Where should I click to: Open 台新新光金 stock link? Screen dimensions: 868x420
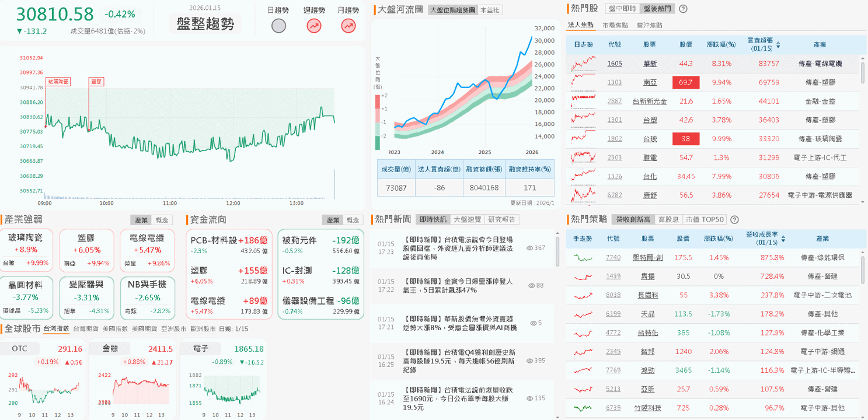[650, 101]
